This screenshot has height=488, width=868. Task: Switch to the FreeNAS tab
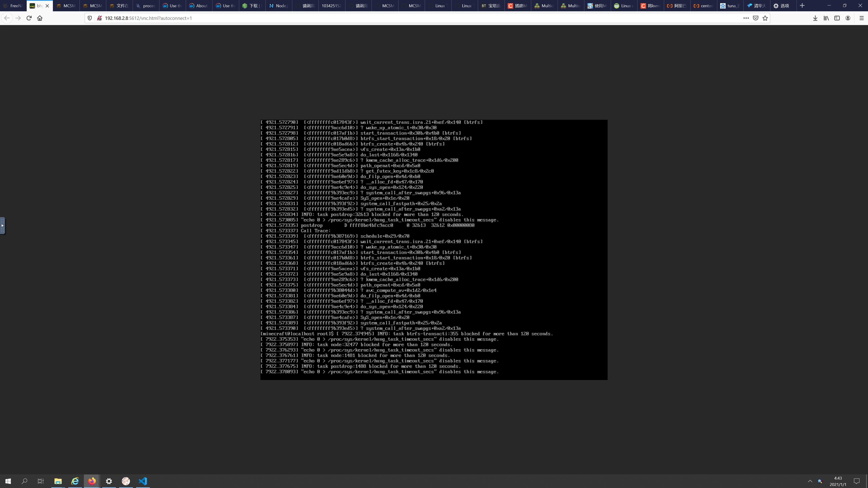(14, 6)
